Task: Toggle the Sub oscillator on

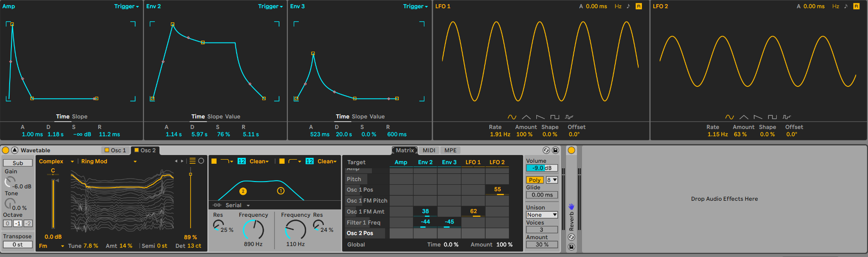Action: (18, 163)
